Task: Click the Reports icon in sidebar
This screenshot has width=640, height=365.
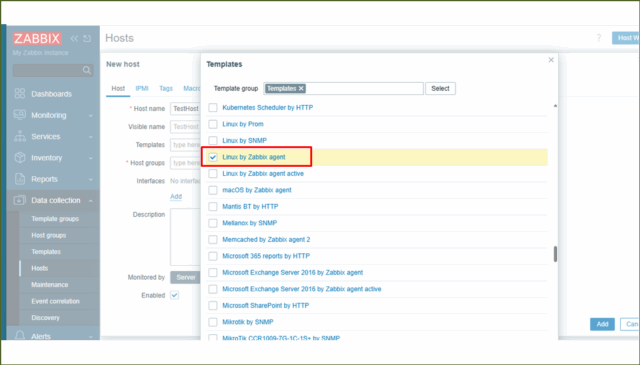Action: (20, 179)
